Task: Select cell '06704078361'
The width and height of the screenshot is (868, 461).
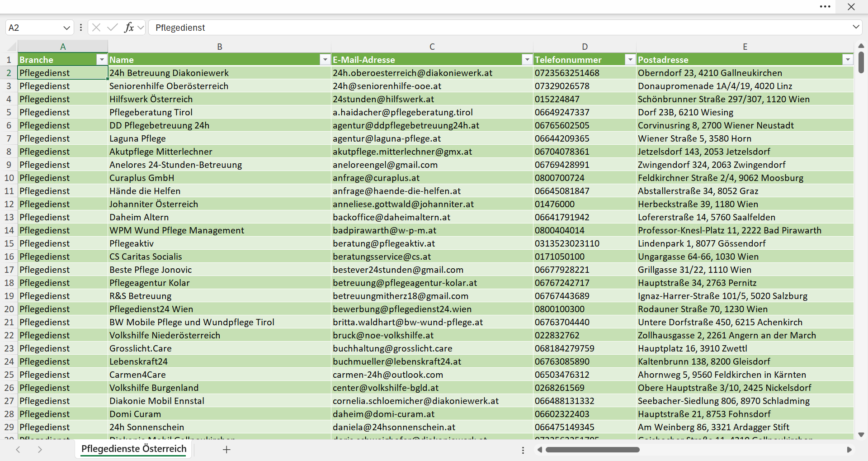Action: pos(585,152)
